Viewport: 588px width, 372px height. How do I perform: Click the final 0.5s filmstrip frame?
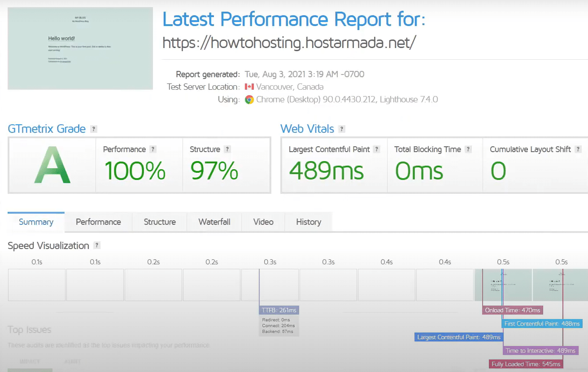(560, 285)
